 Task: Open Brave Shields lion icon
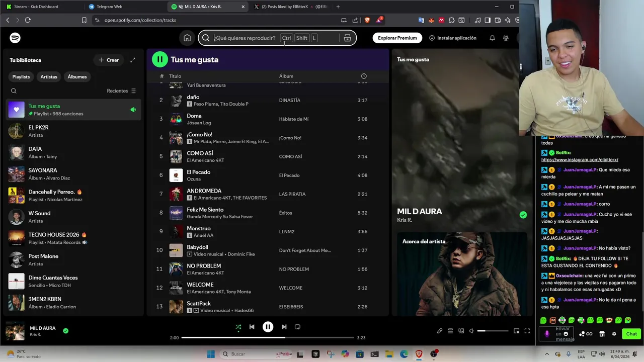tap(367, 20)
